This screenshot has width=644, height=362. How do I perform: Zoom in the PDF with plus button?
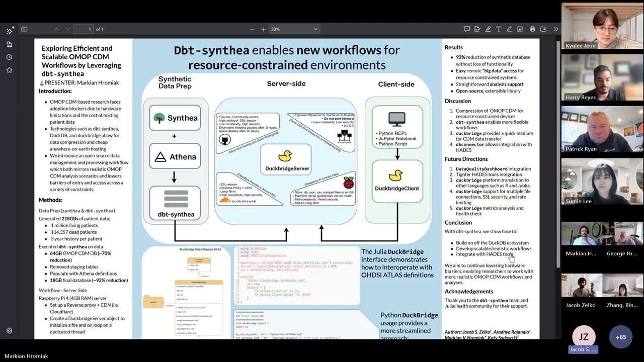click(263, 29)
